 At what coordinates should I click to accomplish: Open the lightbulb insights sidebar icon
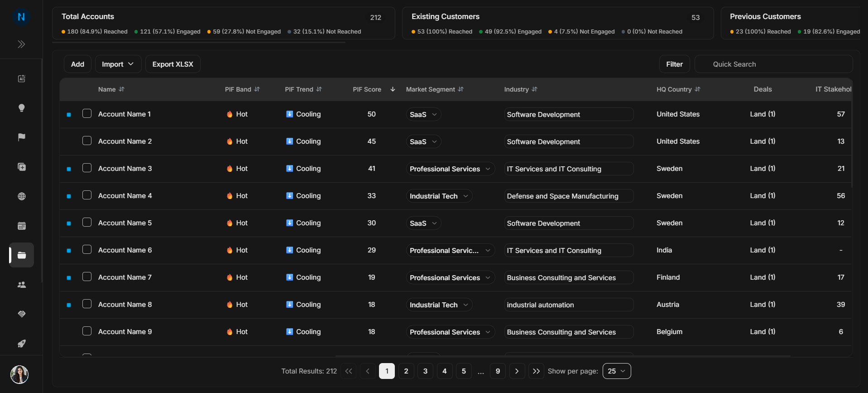(21, 108)
